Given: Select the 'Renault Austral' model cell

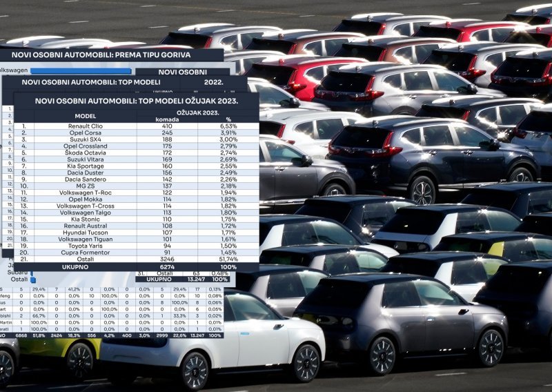Looking at the screenshot, I should tap(85, 226).
